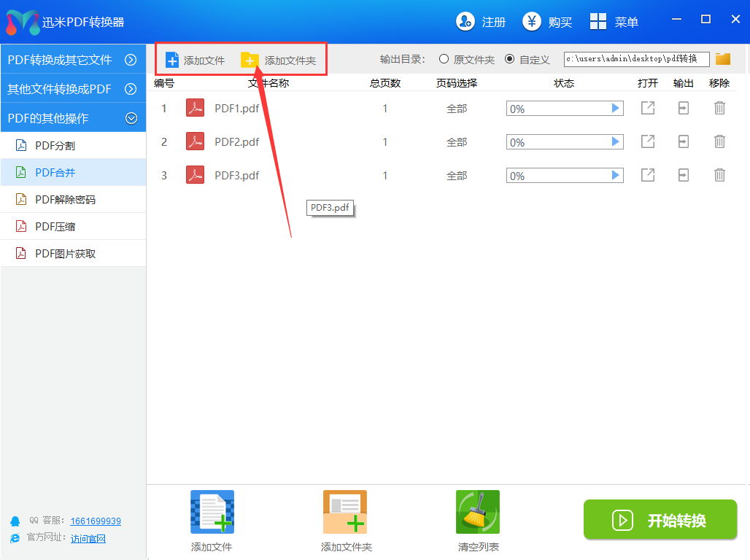Select PDF分割 in the sidebar
Viewport: 750px width, 560px height.
(55, 146)
